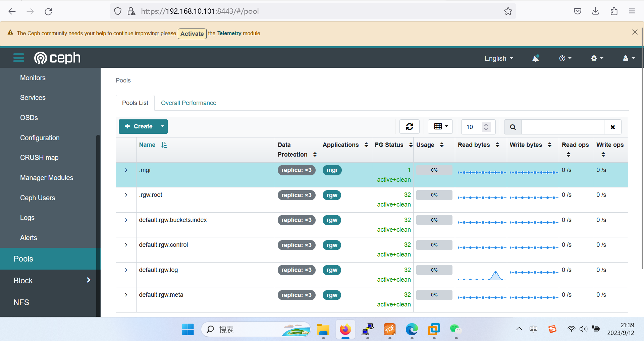
Task: Increase the rows-per-page stepper
Action: point(486,124)
